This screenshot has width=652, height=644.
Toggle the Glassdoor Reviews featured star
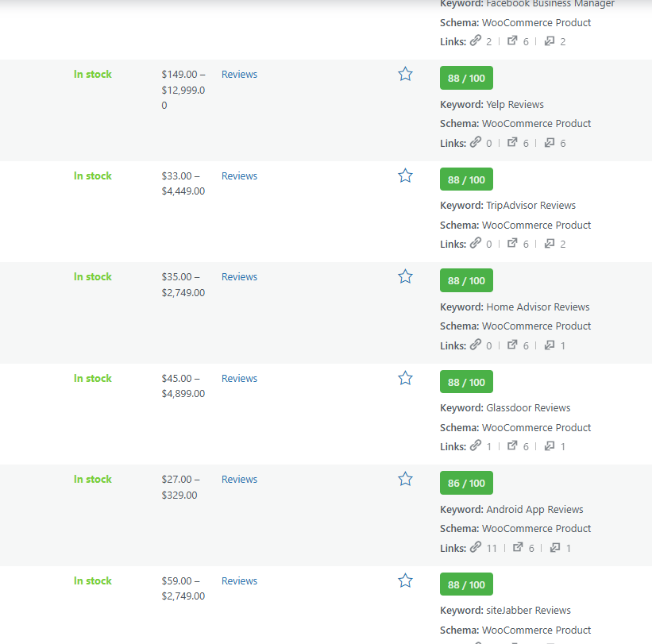point(405,378)
